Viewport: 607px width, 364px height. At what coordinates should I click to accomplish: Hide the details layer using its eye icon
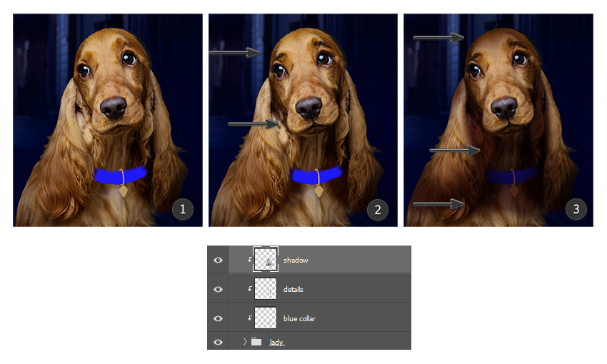218,289
